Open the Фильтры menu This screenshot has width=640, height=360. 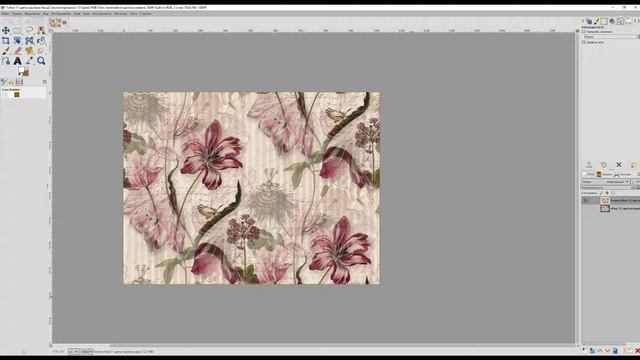[120, 13]
